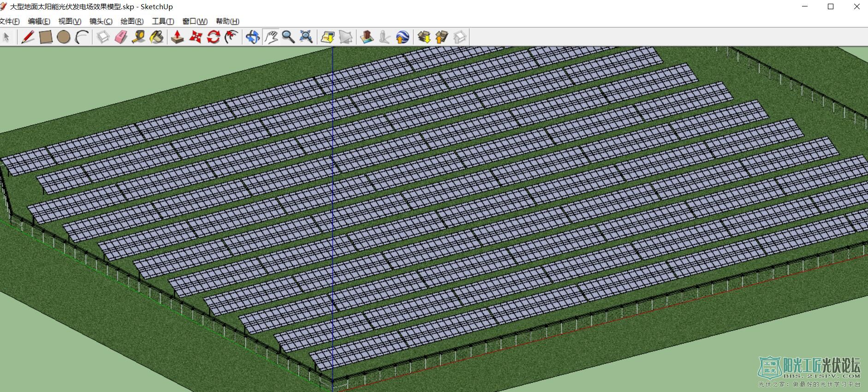Click the Add New Building icon

coord(367,37)
